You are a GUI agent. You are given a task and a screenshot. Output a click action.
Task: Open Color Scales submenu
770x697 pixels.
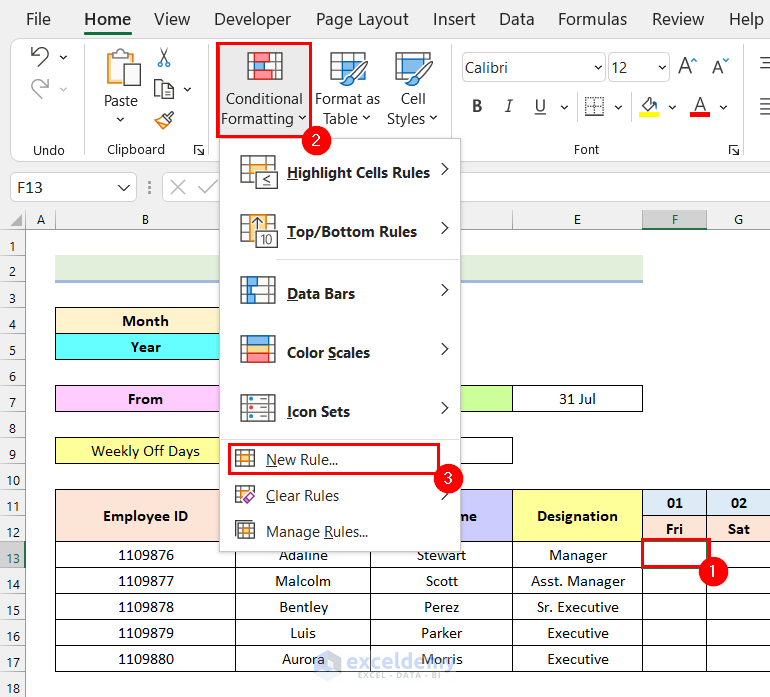coord(340,352)
